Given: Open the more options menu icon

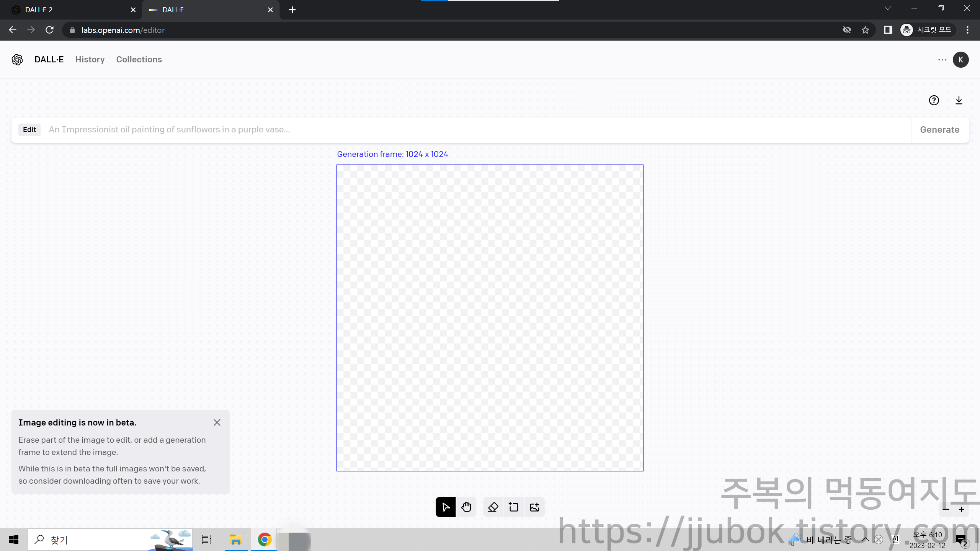Looking at the screenshot, I should click(942, 59).
